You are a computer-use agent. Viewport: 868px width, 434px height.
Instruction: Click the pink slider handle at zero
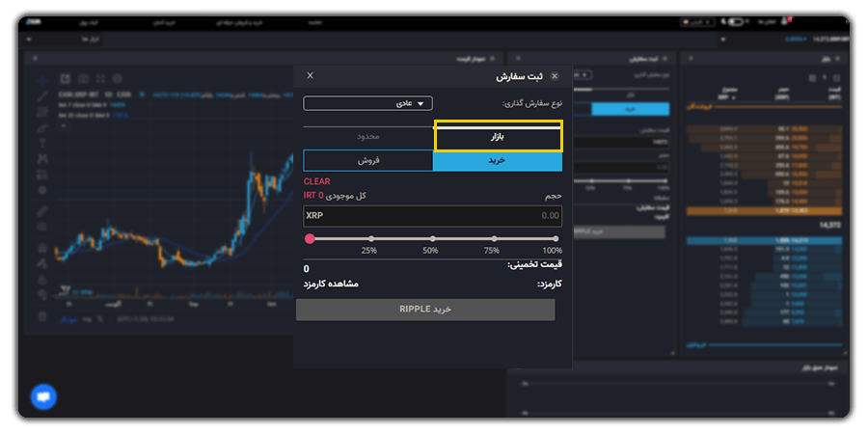coord(310,238)
